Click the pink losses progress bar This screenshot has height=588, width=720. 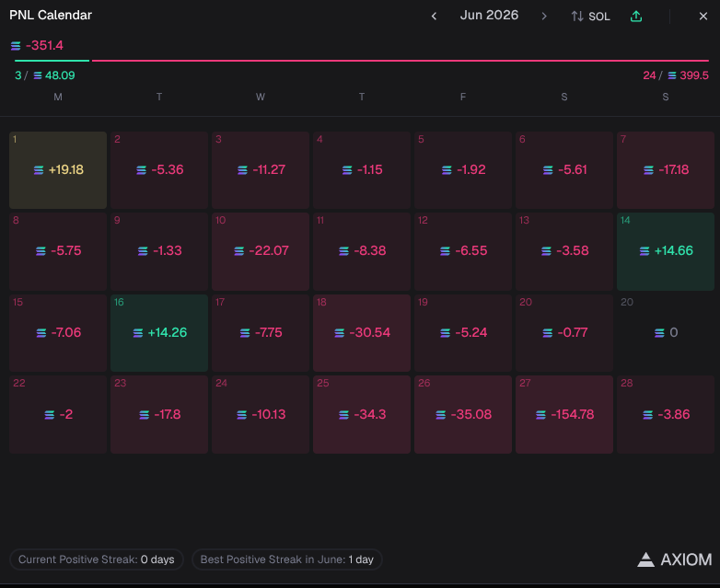click(401, 60)
